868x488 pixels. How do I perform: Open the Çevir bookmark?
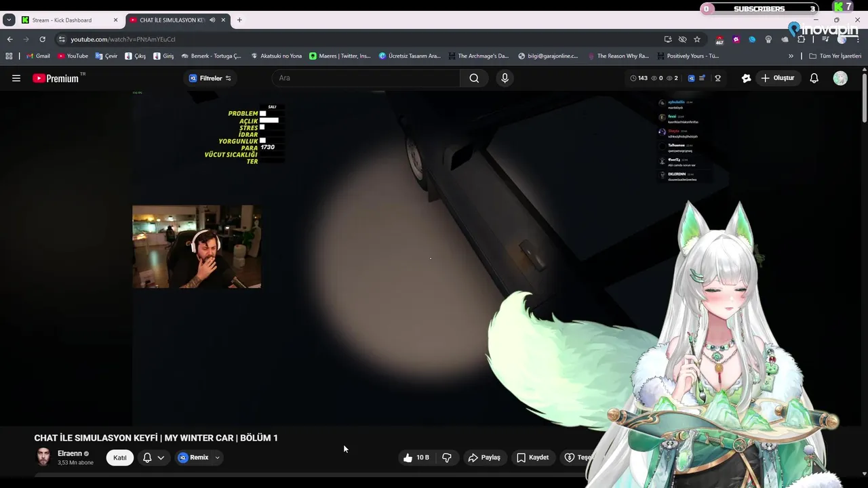click(x=106, y=56)
